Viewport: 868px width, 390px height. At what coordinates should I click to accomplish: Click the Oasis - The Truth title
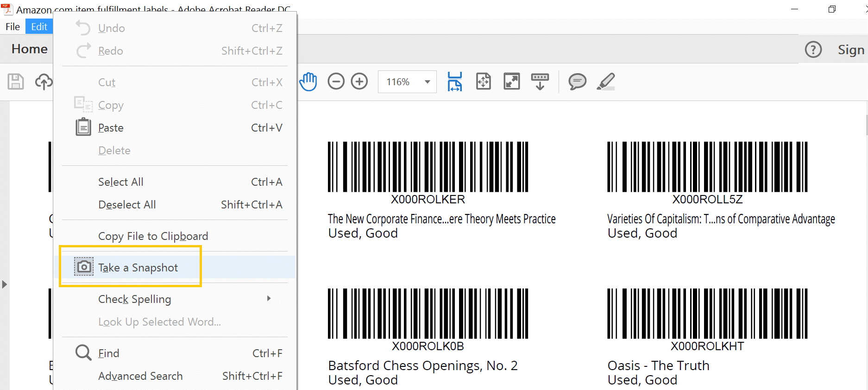pyautogui.click(x=658, y=365)
